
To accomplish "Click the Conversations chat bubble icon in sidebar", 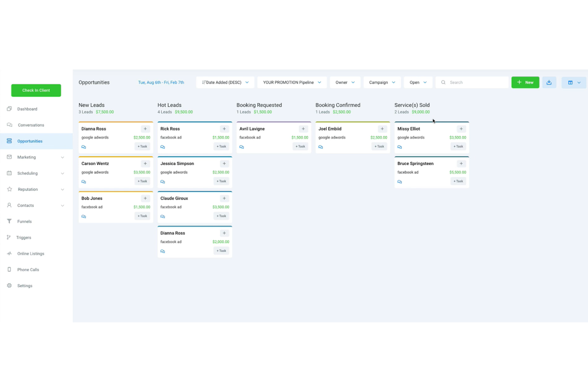I will pos(10,125).
